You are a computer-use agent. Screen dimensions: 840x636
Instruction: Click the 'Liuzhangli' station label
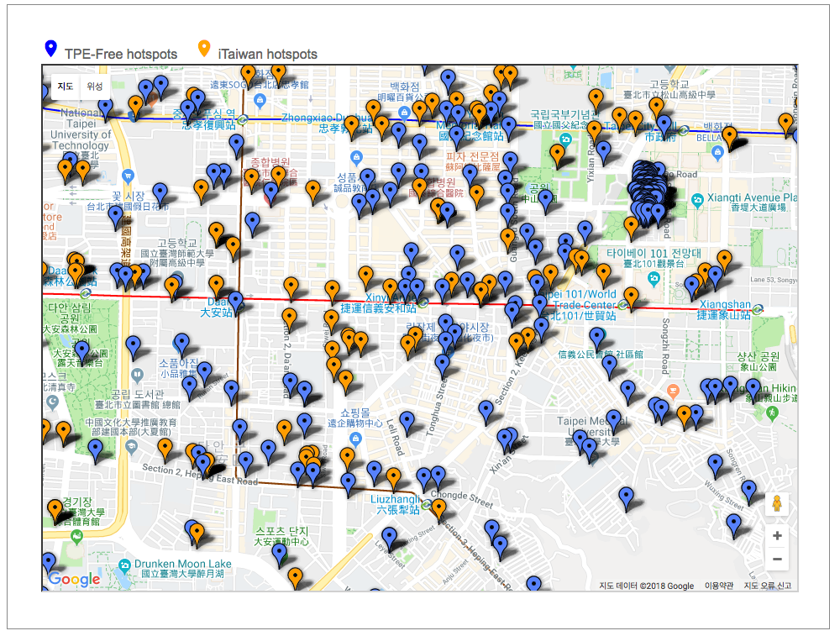click(x=395, y=499)
